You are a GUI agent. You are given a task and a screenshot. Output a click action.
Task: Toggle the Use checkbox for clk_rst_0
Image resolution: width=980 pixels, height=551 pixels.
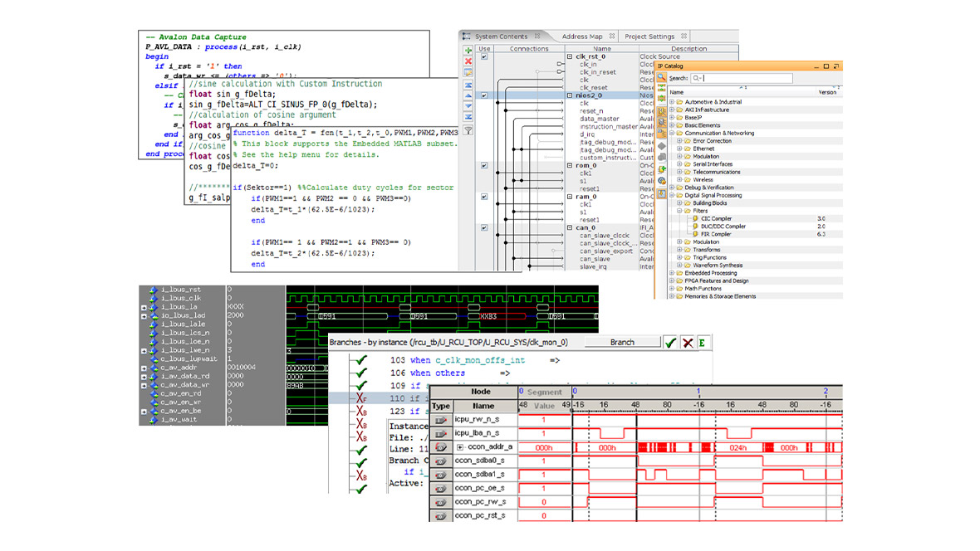click(484, 56)
